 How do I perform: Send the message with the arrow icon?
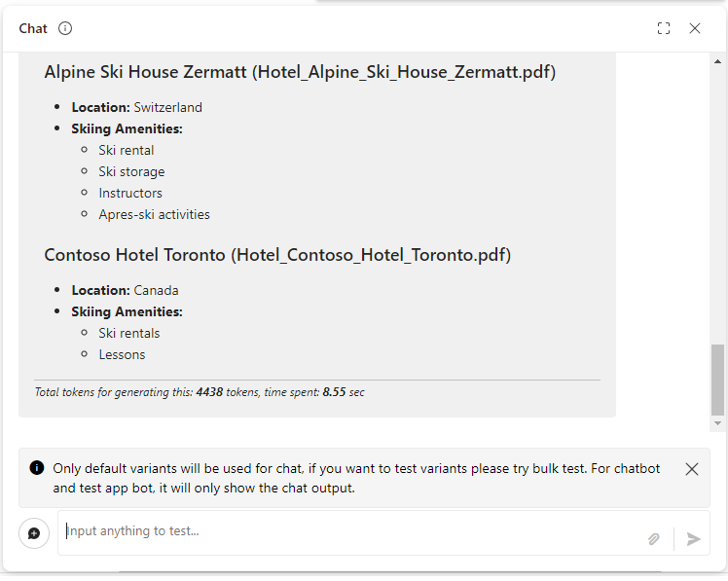[693, 539]
